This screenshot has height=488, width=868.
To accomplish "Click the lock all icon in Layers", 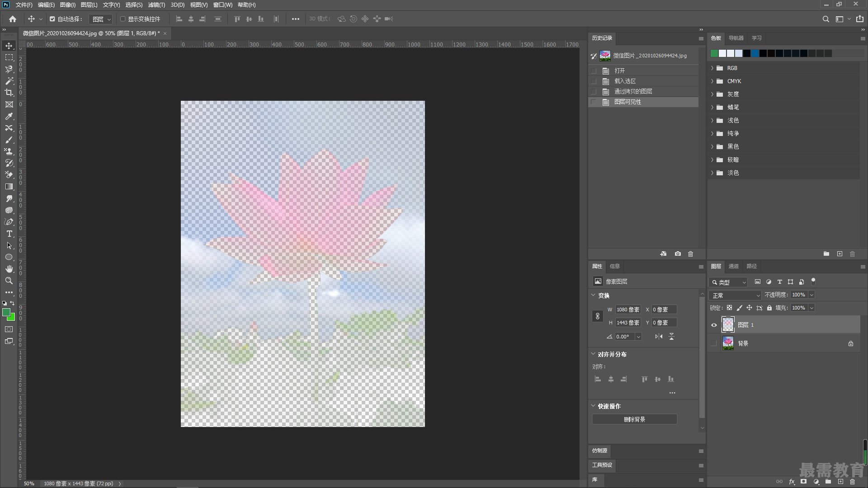I will [769, 308].
